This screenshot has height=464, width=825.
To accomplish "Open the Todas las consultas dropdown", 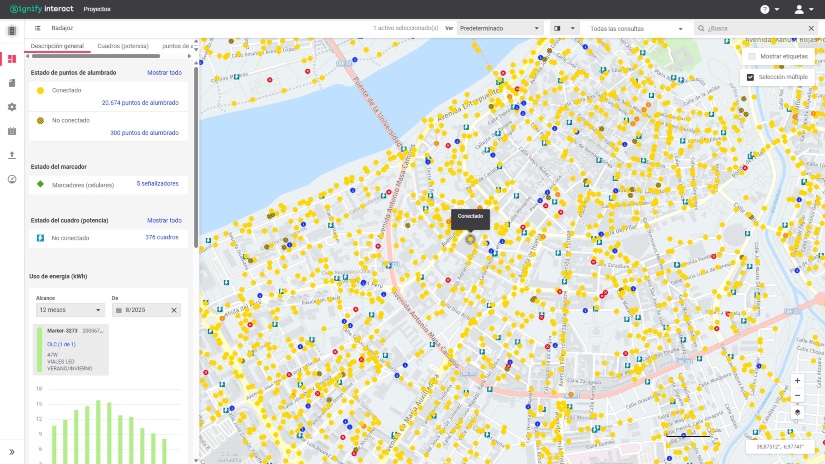I will (637, 28).
